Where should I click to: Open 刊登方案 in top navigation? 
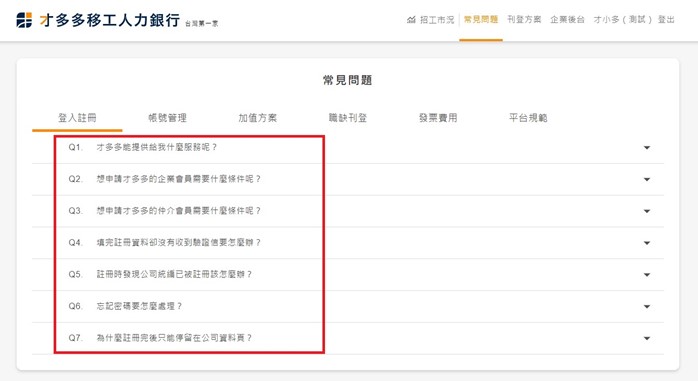pyautogui.click(x=524, y=20)
